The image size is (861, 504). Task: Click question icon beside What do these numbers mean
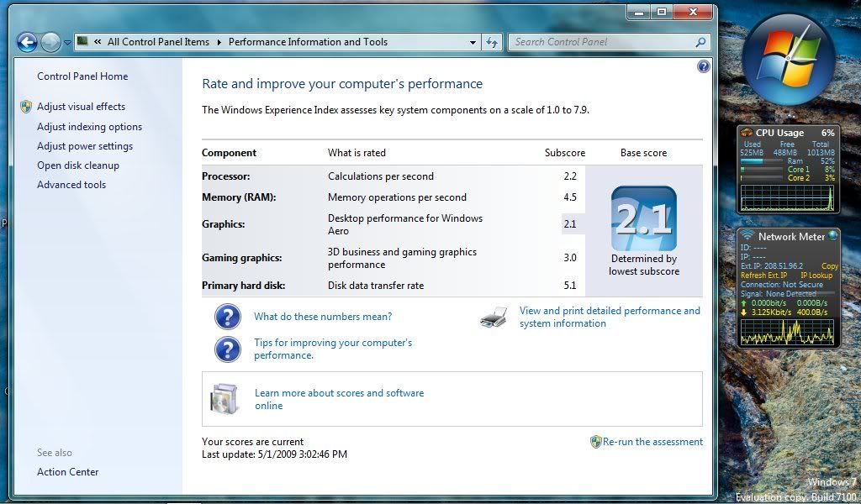click(227, 317)
